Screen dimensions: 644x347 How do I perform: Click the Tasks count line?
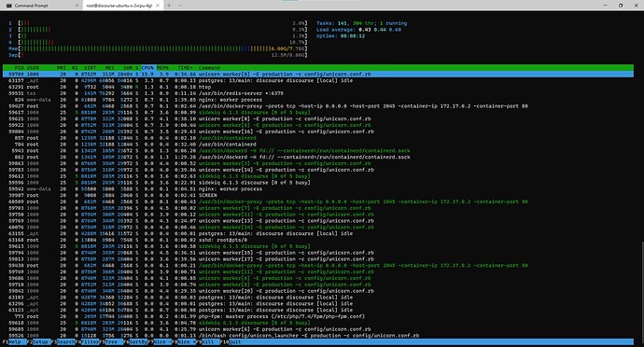361,23
